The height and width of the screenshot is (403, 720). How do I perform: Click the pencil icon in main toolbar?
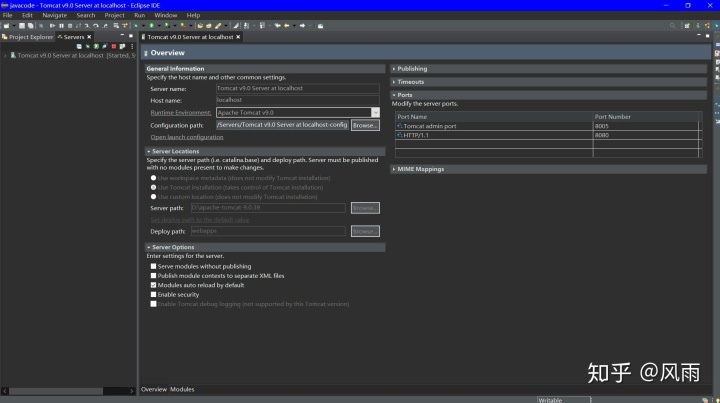pyautogui.click(x=218, y=26)
